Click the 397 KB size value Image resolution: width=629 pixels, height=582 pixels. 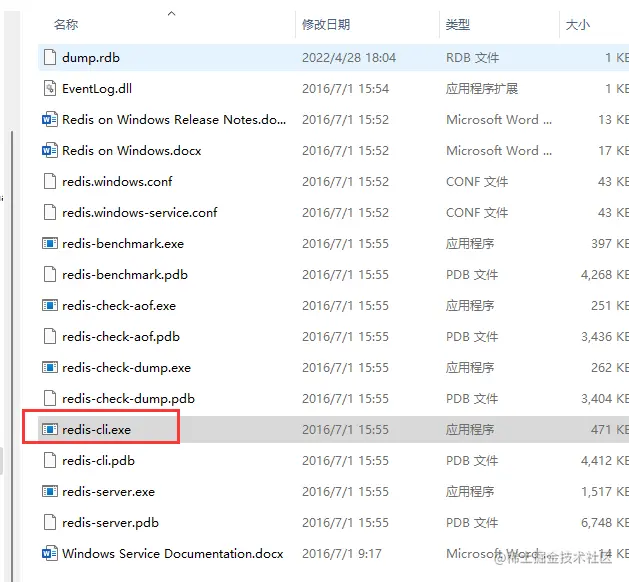coord(610,244)
